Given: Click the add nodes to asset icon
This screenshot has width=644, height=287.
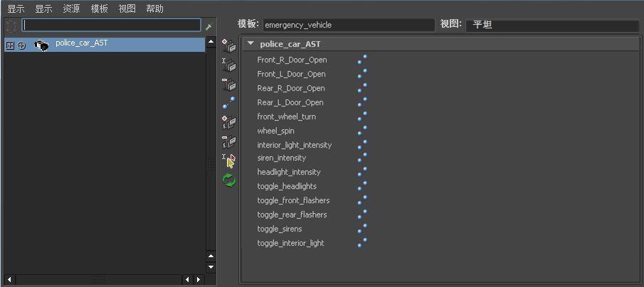Looking at the screenshot, I should [x=228, y=122].
